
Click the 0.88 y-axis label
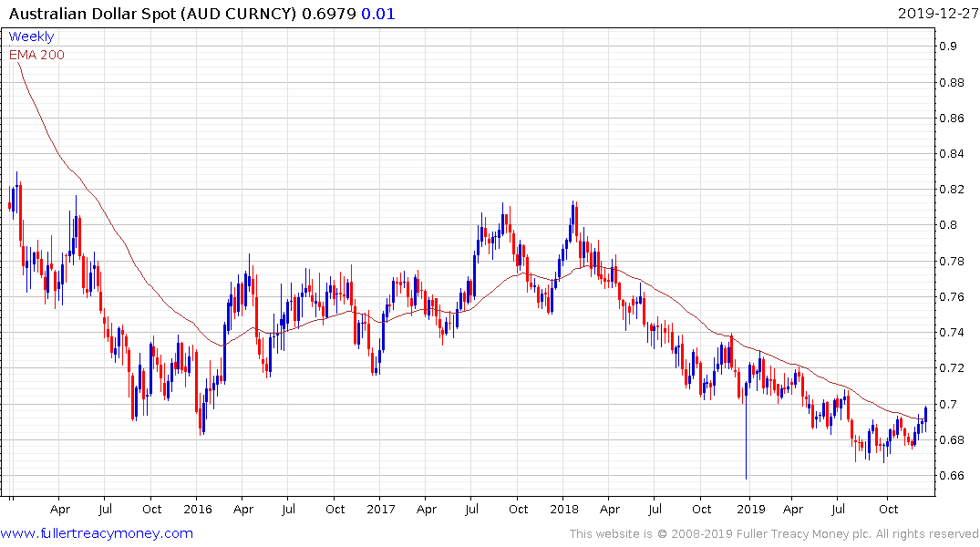[x=952, y=83]
